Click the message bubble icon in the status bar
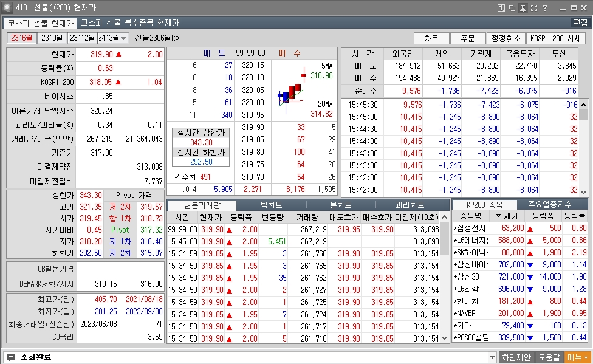This screenshot has height=364, width=593. [10, 356]
